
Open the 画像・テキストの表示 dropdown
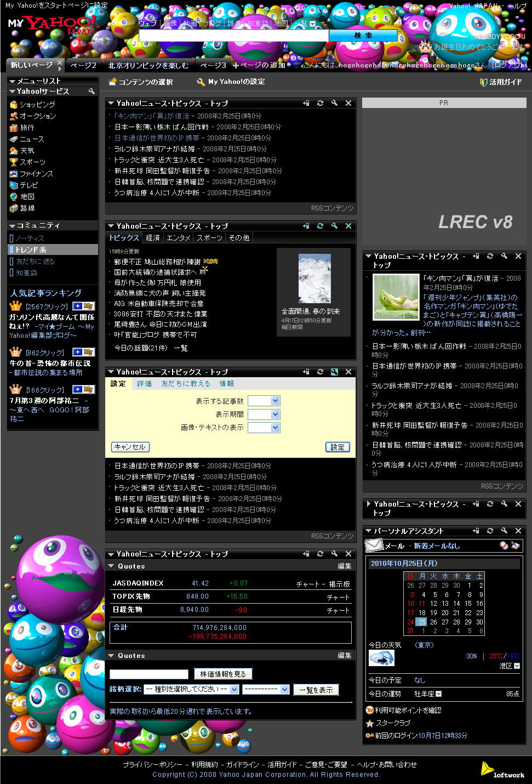(264, 427)
